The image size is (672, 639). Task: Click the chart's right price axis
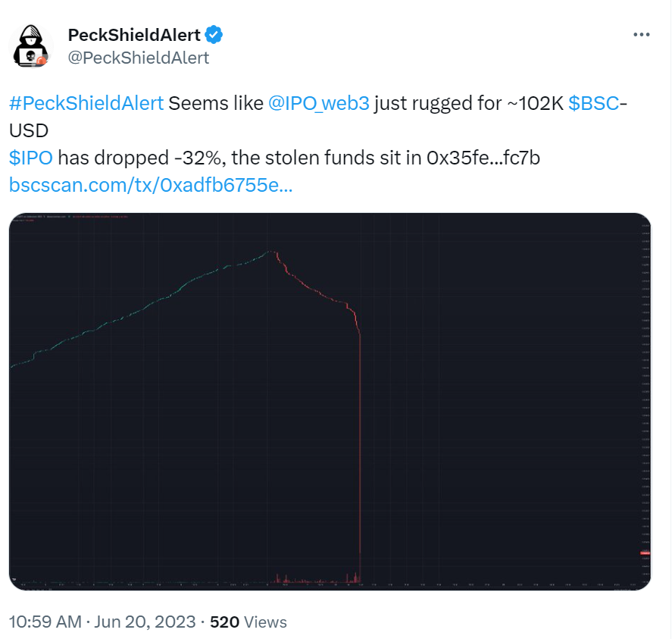click(645, 379)
